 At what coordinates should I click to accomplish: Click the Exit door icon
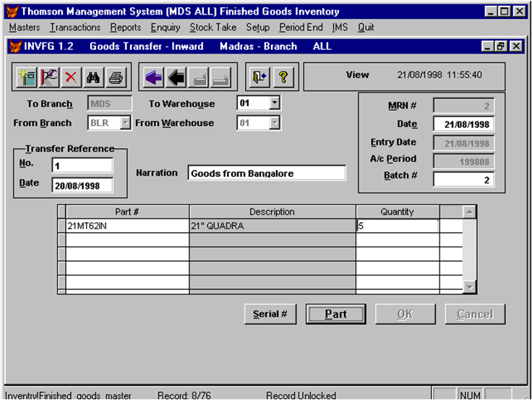pos(259,77)
